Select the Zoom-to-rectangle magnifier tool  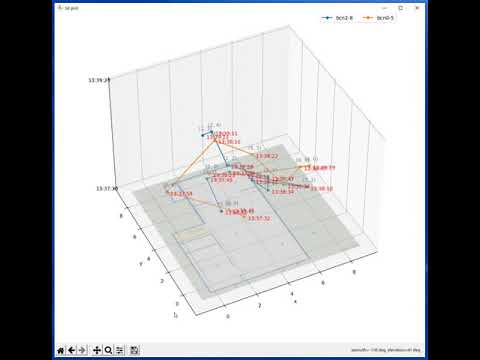tap(108, 350)
